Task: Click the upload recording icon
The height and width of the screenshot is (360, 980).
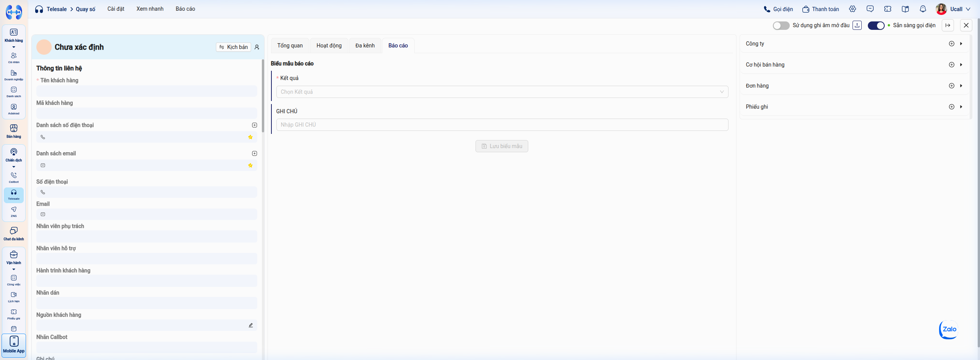Action: click(857, 25)
